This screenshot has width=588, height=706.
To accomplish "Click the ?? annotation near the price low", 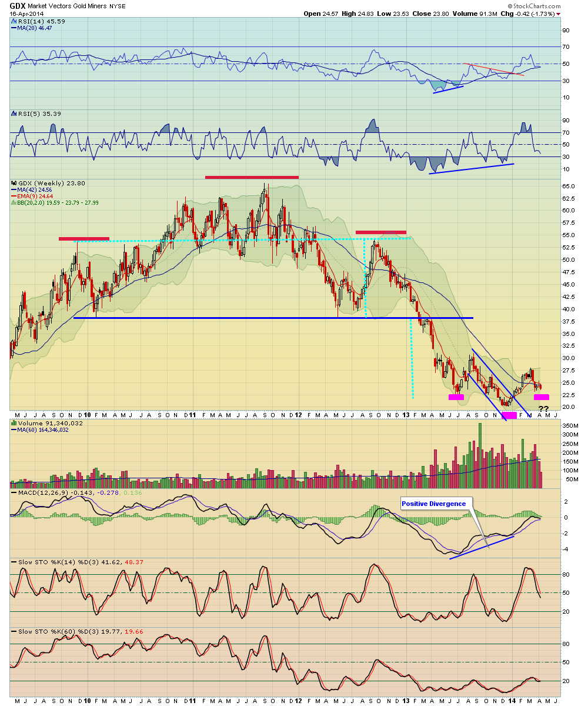I will point(544,409).
